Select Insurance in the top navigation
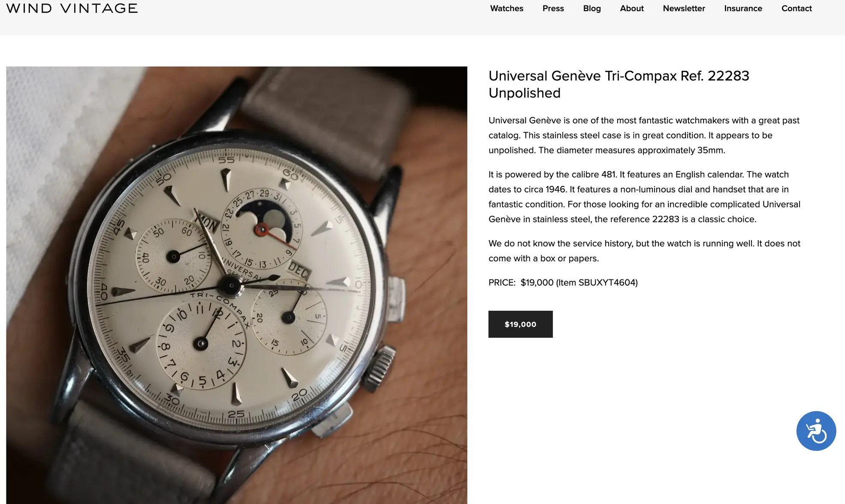 click(743, 8)
